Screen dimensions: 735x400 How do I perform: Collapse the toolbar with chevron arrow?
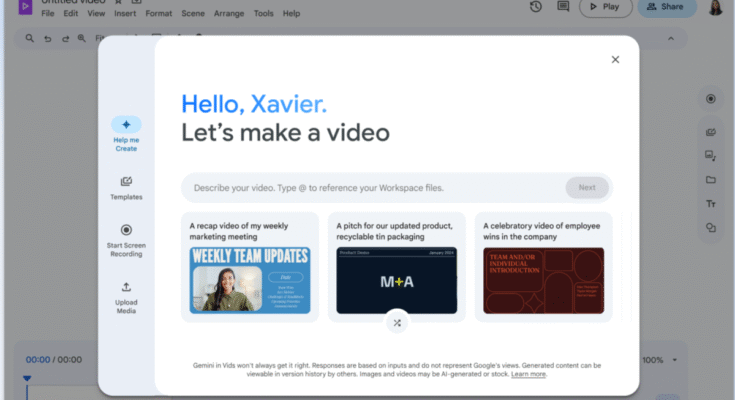pyautogui.click(x=671, y=39)
